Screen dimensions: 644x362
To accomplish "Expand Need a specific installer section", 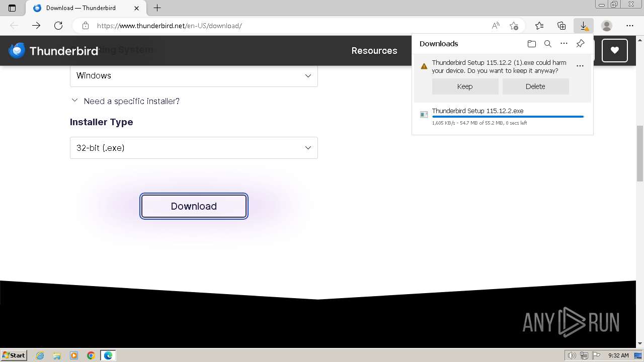I will point(125,101).
